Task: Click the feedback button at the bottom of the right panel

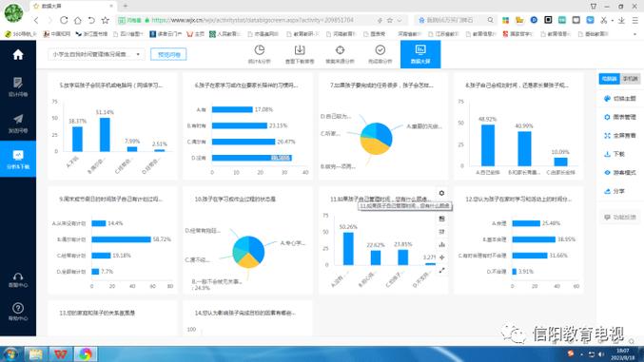Action: coord(620,218)
